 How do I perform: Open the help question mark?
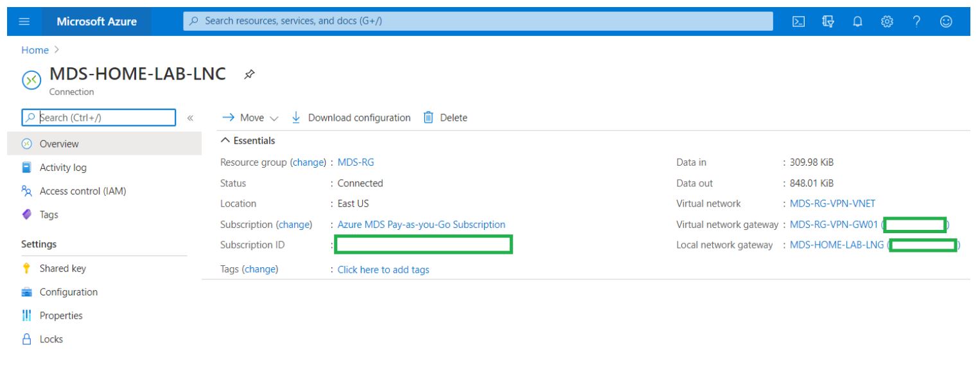(916, 21)
